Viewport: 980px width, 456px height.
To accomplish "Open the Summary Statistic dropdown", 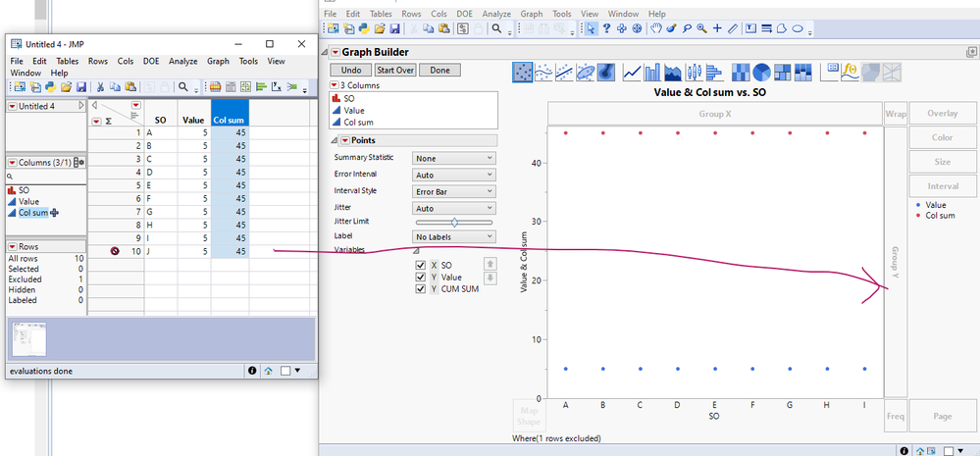I will click(454, 159).
